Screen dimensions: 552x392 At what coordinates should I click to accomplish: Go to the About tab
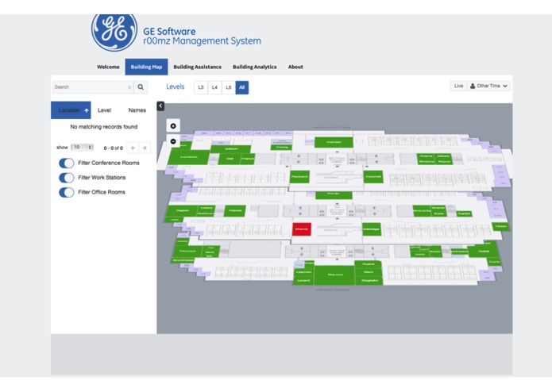pos(295,67)
